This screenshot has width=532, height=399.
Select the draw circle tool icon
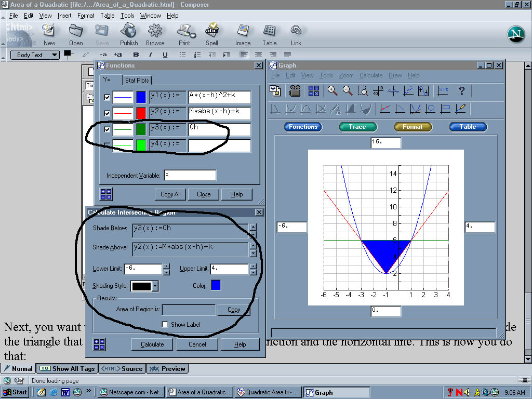(430, 109)
